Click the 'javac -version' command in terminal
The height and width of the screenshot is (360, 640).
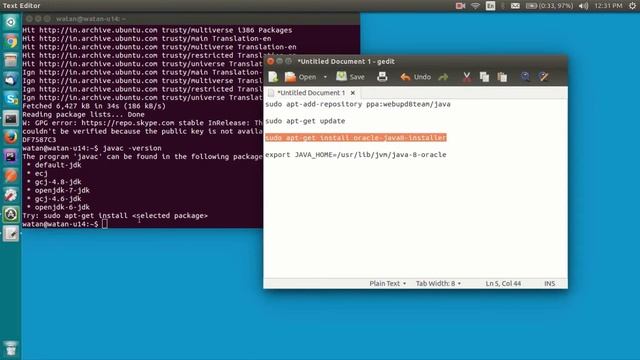(132, 148)
